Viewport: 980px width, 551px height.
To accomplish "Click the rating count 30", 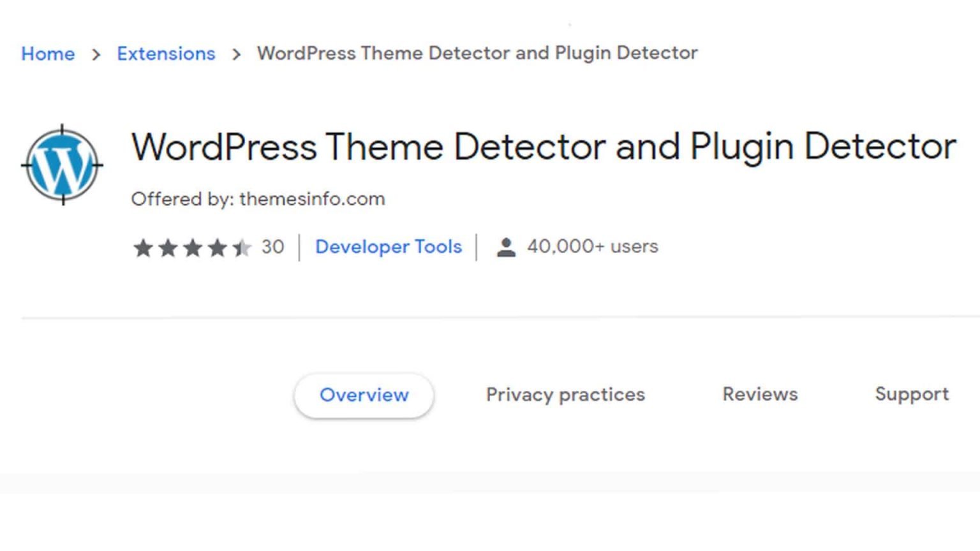I will point(272,247).
